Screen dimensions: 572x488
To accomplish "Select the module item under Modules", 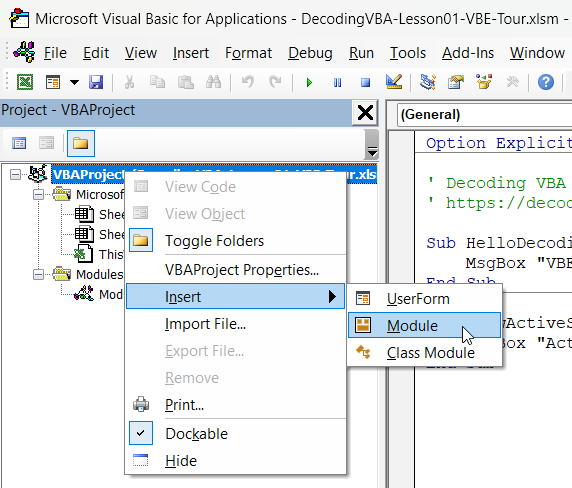I will pos(98,294).
